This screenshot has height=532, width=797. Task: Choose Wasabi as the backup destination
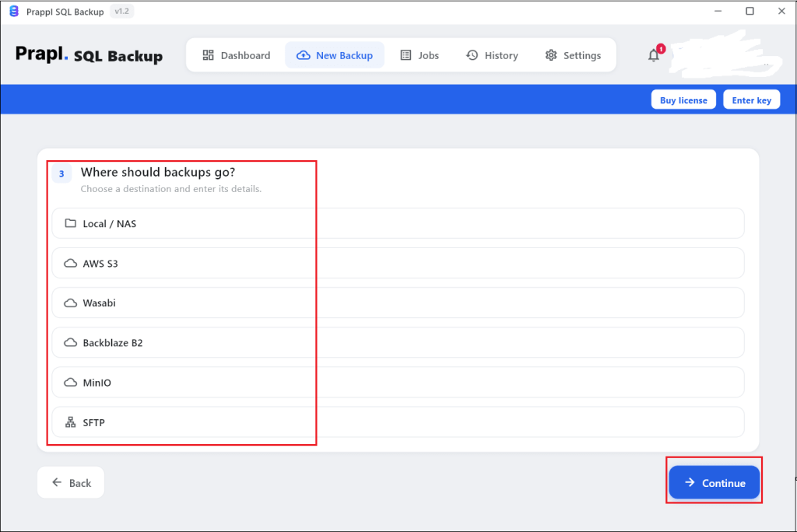(398, 303)
